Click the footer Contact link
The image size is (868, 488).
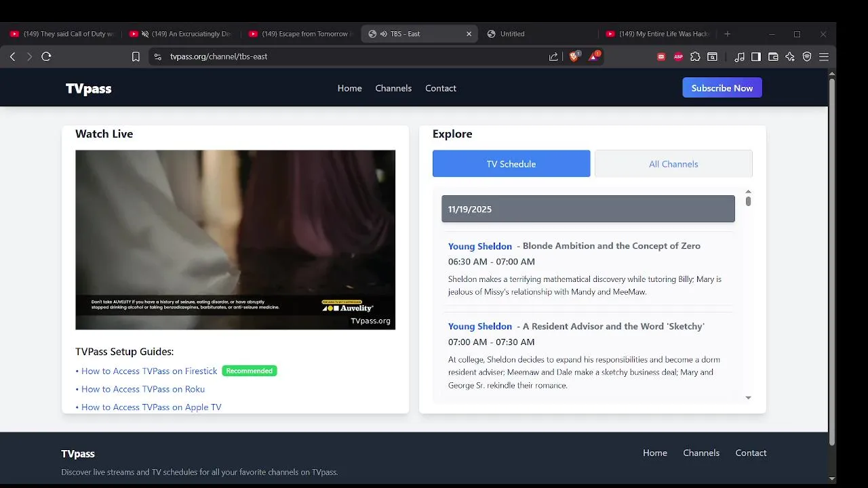tap(751, 453)
